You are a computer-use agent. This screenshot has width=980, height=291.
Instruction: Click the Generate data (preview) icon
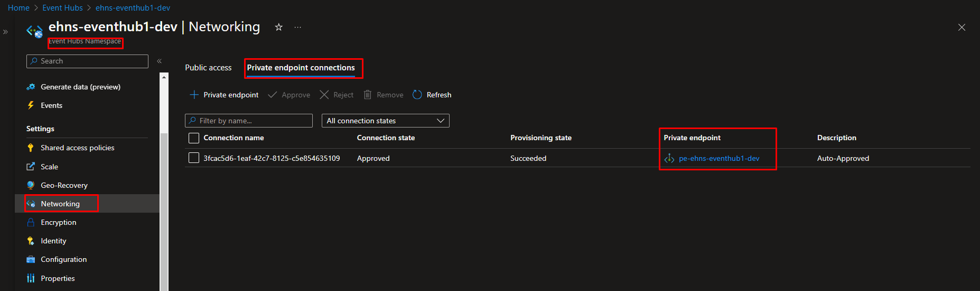coord(31,87)
